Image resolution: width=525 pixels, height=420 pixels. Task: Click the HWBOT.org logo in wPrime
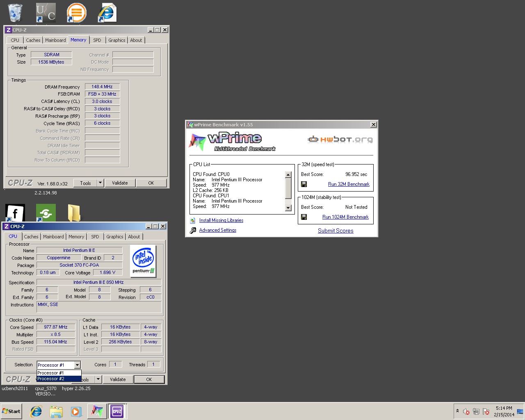click(x=340, y=139)
